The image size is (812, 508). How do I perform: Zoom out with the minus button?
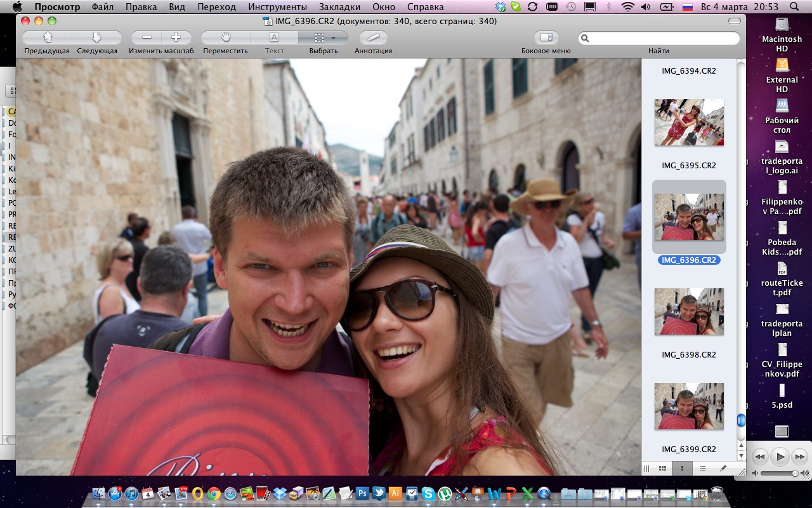point(147,38)
